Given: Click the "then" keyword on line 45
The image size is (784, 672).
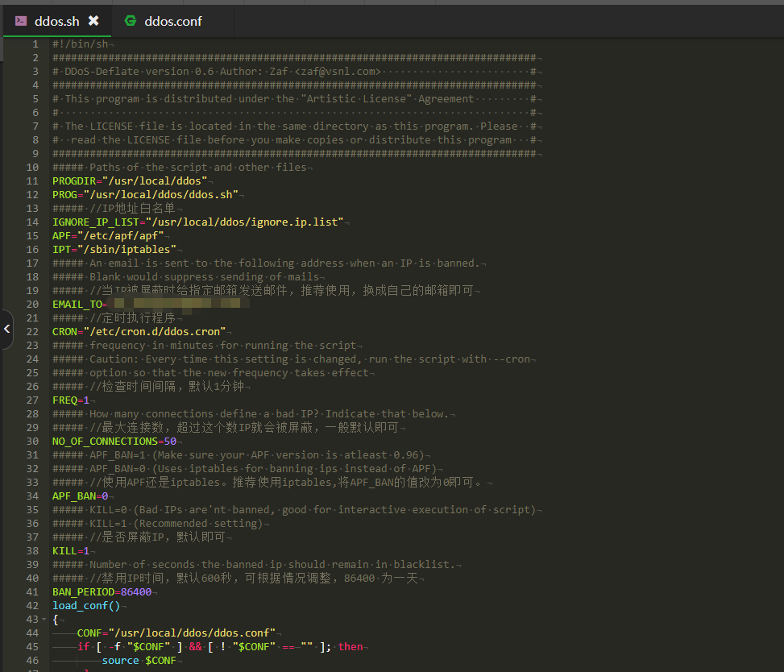Looking at the screenshot, I should [351, 646].
